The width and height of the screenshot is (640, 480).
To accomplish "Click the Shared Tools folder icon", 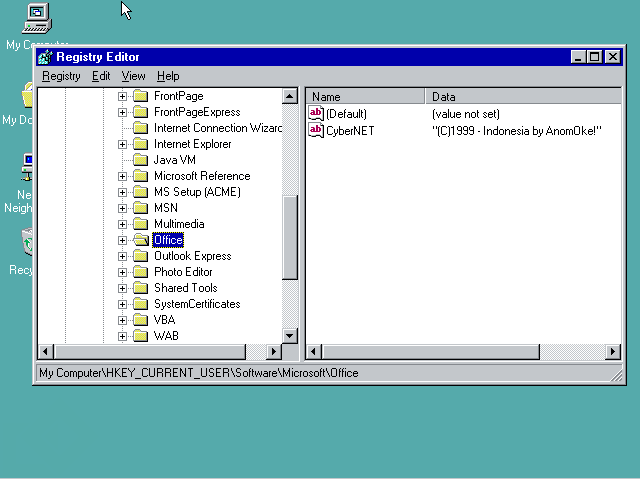I will point(140,288).
